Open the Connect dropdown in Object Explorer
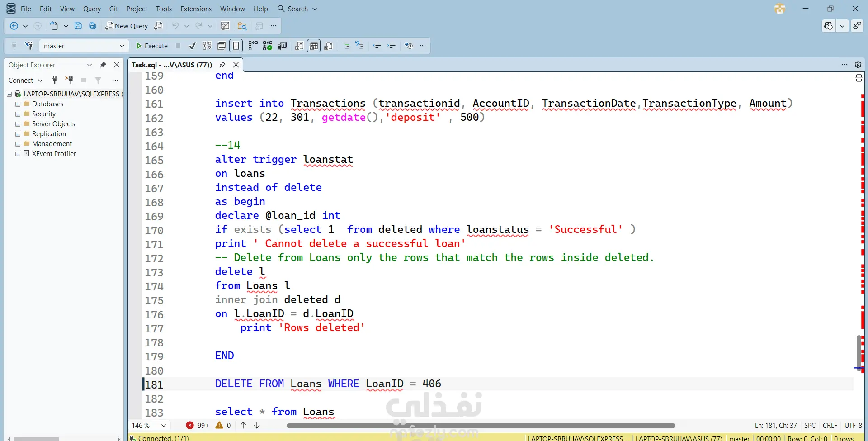868x441 pixels. point(25,80)
